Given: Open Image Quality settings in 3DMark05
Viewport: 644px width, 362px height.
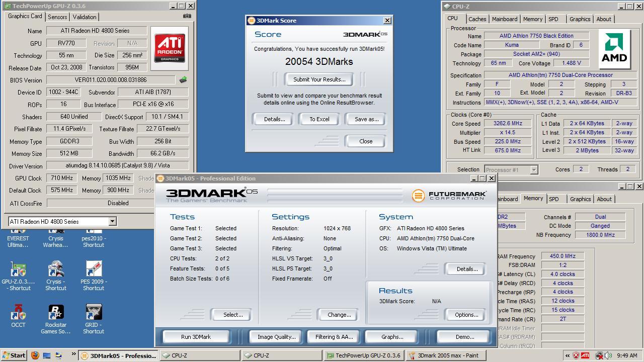Looking at the screenshot, I should (x=276, y=337).
